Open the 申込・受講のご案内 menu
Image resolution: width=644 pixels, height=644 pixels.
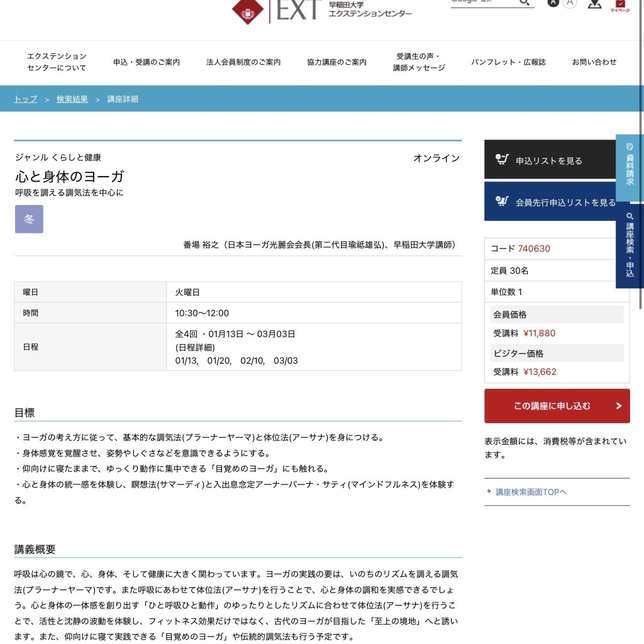click(147, 62)
